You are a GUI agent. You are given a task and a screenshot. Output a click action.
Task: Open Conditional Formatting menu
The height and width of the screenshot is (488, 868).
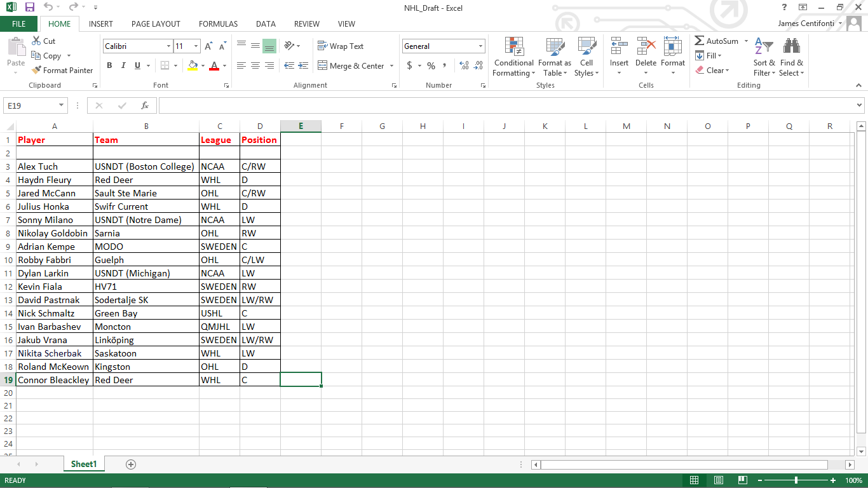[514, 57]
